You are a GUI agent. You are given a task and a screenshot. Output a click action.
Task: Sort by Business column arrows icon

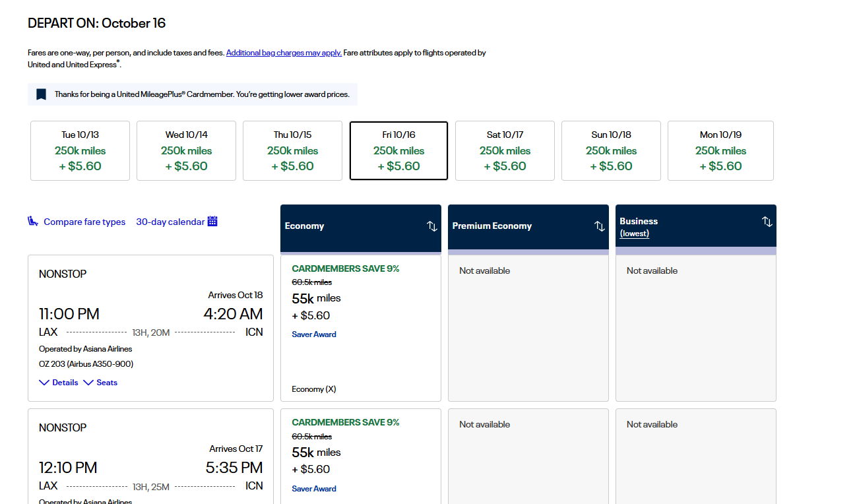tap(767, 222)
